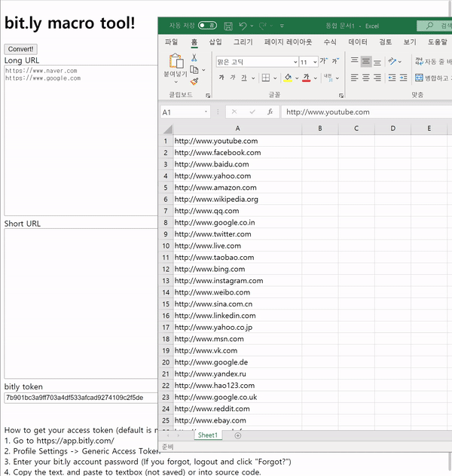This screenshot has height=476, width=452.
Task: Select cell with http://www.wikipedia.org
Action: tap(238, 199)
